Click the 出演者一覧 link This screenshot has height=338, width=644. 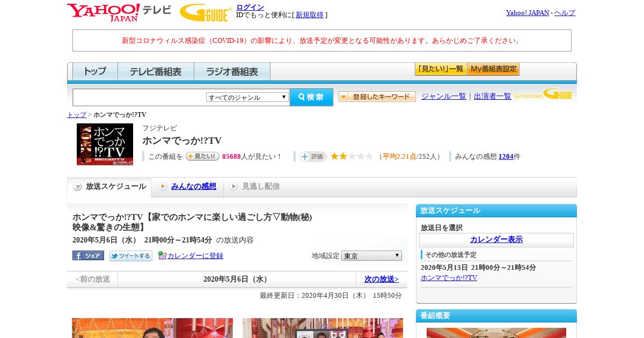(x=493, y=97)
